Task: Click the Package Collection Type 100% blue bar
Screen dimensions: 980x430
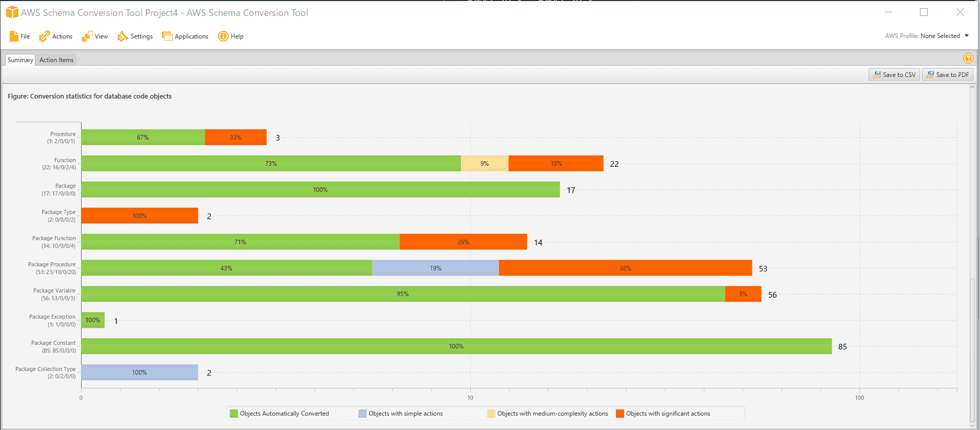Action: tap(139, 373)
